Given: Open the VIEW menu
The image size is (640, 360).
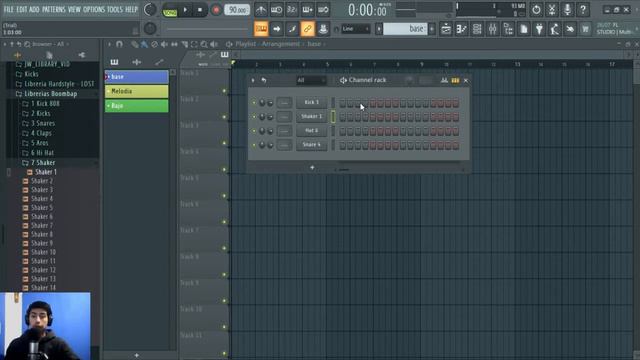Looking at the screenshot, I should [74, 9].
